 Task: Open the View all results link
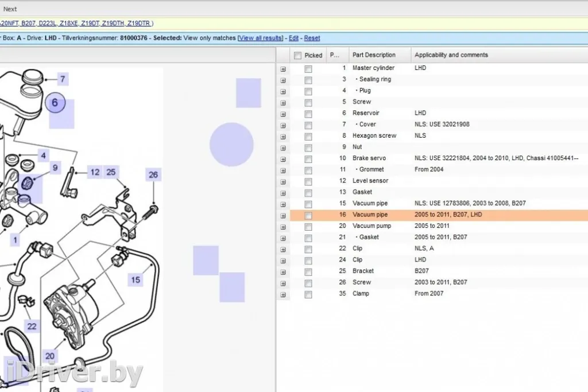[x=261, y=38]
